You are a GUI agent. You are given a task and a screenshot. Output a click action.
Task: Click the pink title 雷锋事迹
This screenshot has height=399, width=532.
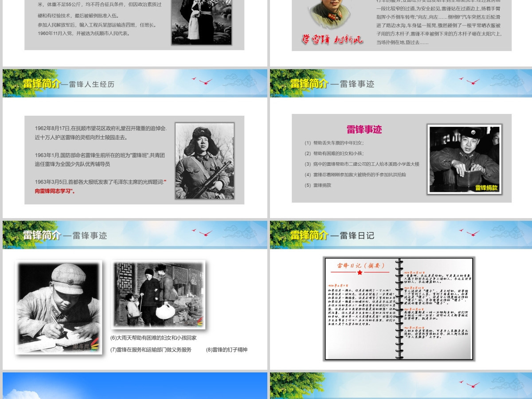point(364,129)
